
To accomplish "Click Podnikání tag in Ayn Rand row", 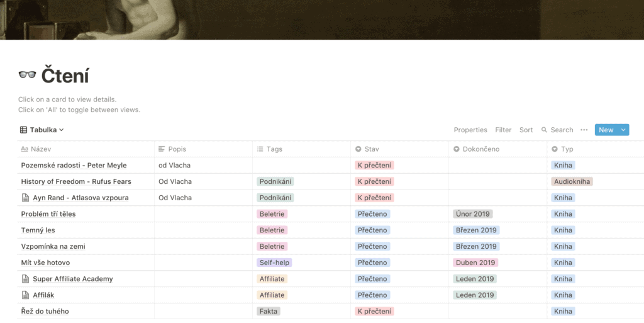I will click(x=275, y=198).
